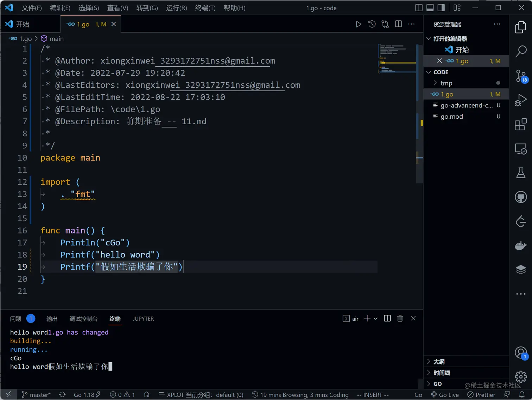Expand the tmp folder
Image resolution: width=532 pixels, height=400 pixels.
[x=466, y=83]
